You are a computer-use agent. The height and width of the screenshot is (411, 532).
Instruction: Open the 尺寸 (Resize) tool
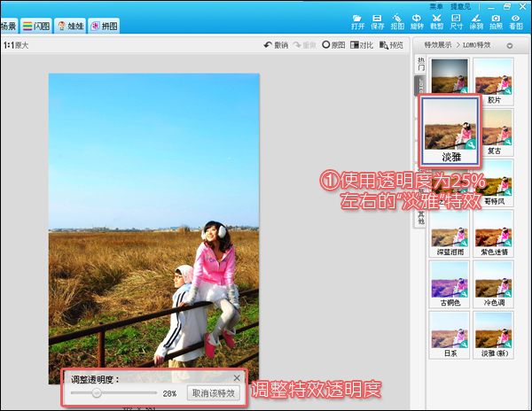click(x=457, y=21)
